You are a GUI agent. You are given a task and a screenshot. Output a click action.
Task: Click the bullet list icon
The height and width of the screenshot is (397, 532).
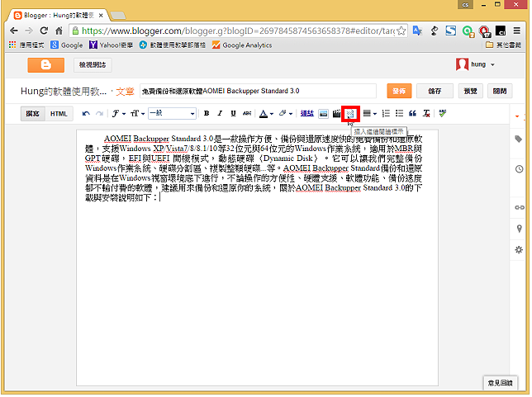pos(399,114)
